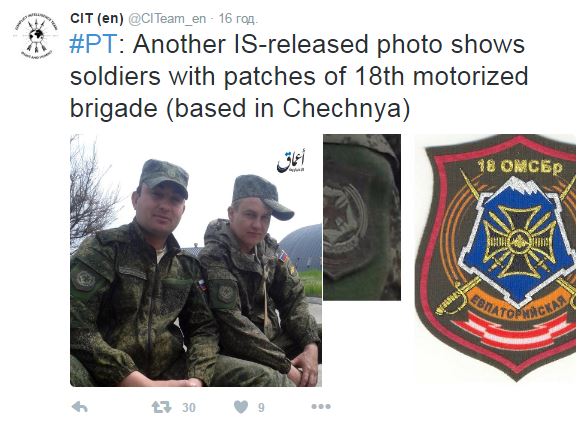The image size is (587, 428).
Task: Click the retweet count showing 30
Action: pos(189,407)
